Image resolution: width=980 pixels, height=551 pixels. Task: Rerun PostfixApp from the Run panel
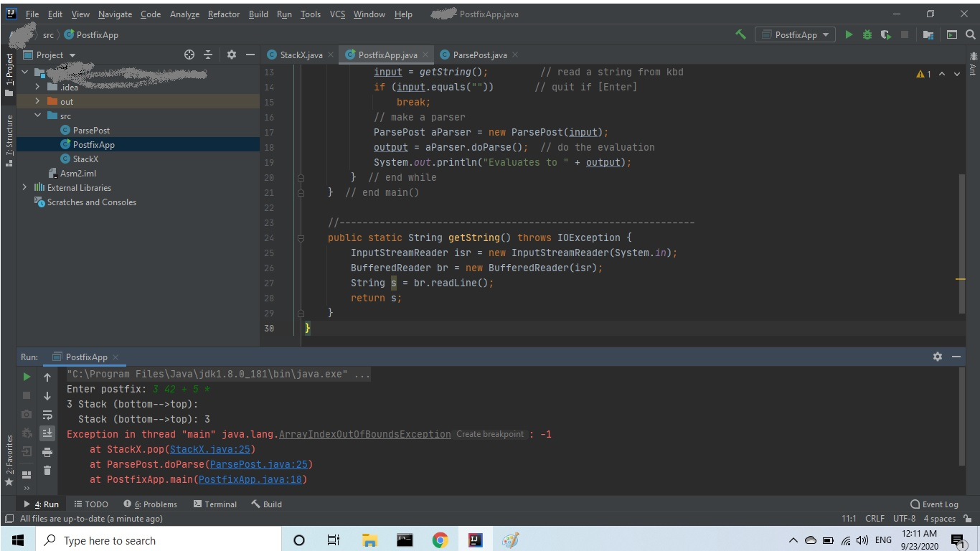point(27,377)
